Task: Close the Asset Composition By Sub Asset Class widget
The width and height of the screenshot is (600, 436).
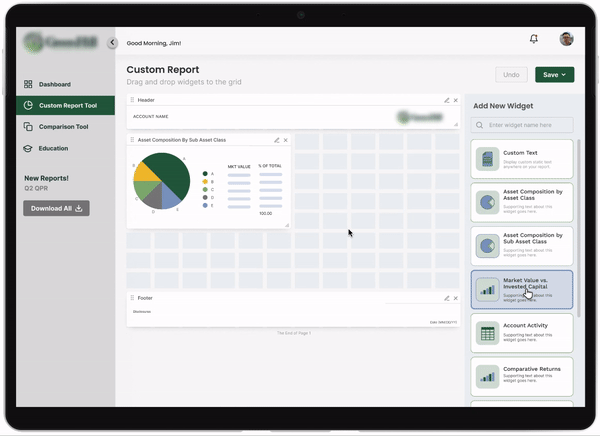Action: tap(285, 140)
